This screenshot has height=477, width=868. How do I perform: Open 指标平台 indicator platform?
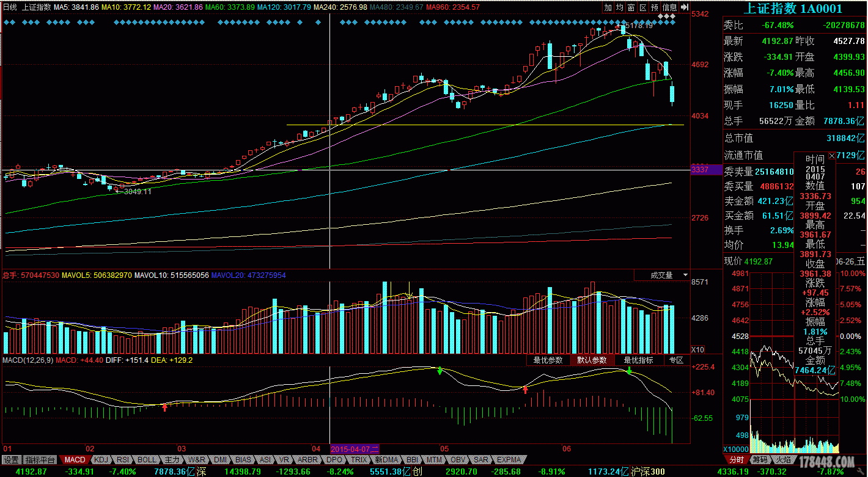pos(40,460)
